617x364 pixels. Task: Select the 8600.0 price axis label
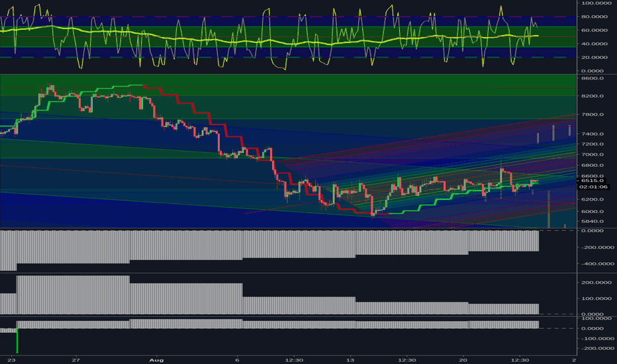(x=593, y=78)
